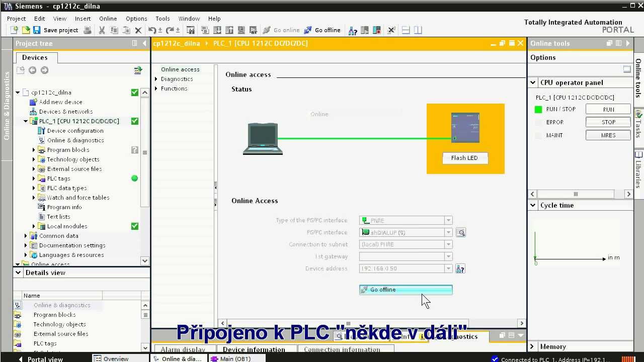Click the Flash LED button

pyautogui.click(x=464, y=158)
